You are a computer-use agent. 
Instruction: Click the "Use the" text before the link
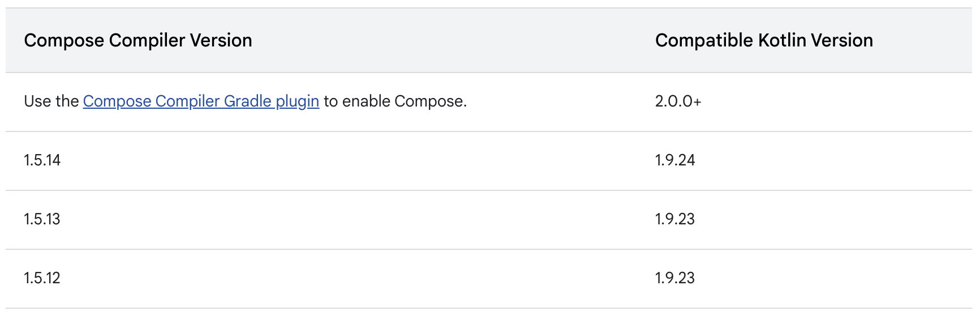[x=51, y=101]
